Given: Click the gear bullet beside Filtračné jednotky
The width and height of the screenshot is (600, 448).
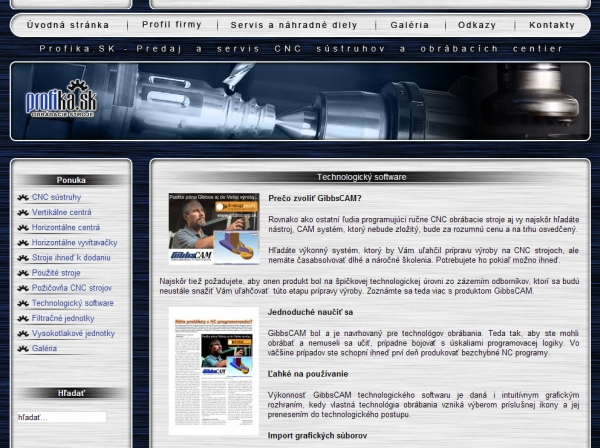Looking at the screenshot, I should tap(23, 319).
